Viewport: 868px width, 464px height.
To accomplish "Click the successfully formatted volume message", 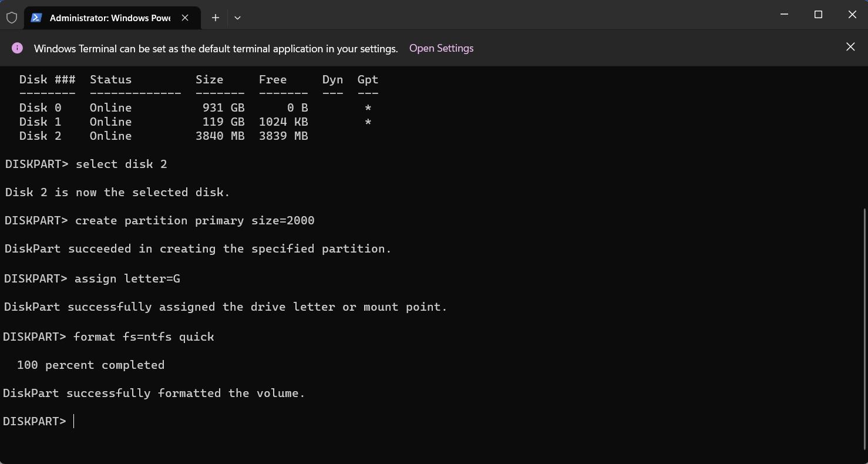I will (x=154, y=393).
